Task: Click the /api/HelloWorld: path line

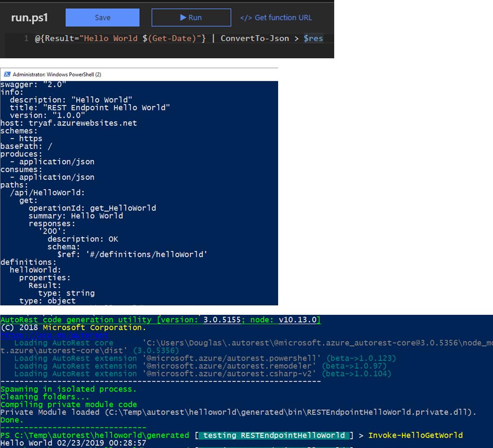Action: (x=47, y=192)
